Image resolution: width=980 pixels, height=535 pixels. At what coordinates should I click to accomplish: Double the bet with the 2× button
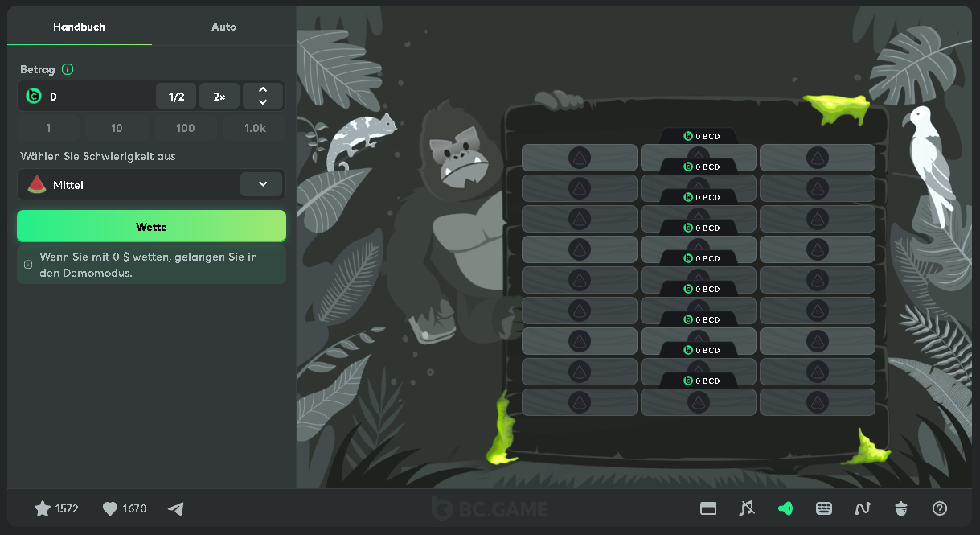tap(219, 97)
